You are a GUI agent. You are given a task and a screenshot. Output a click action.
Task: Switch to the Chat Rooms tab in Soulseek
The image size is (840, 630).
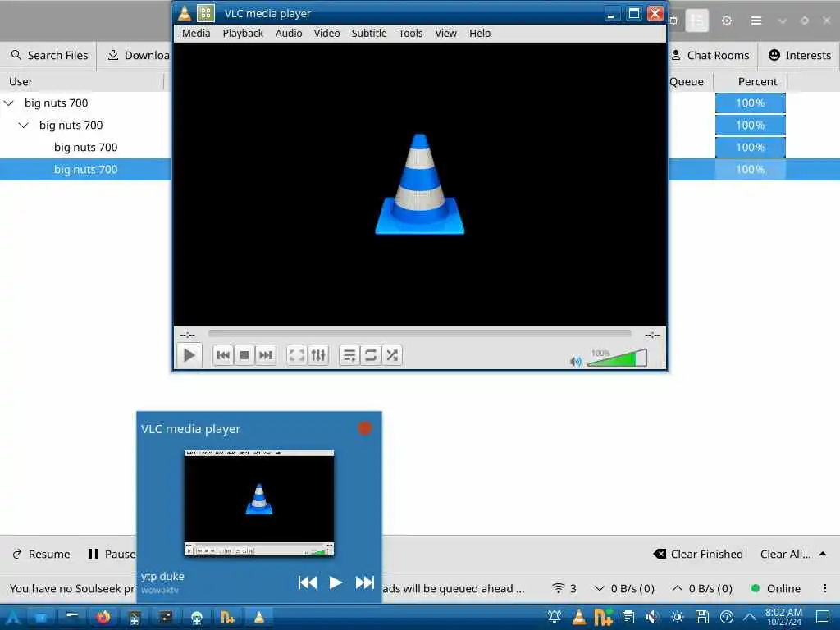[x=710, y=55]
